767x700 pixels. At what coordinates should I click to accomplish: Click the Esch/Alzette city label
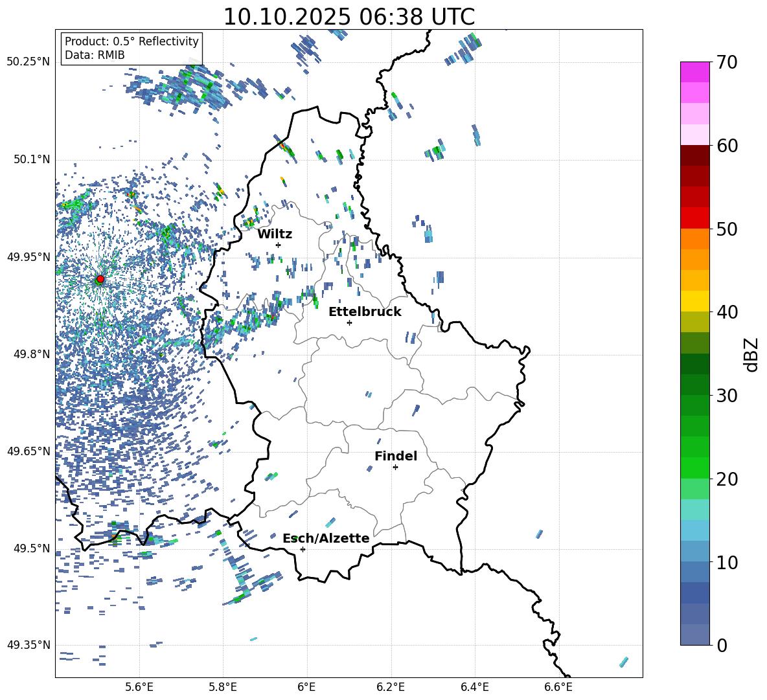326,538
